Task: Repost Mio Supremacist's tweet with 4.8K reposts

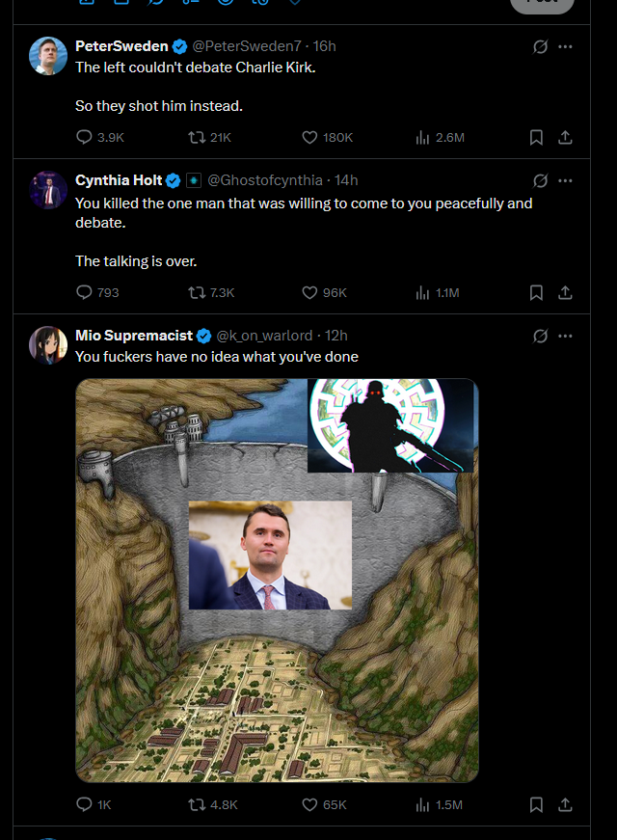Action: point(197,804)
